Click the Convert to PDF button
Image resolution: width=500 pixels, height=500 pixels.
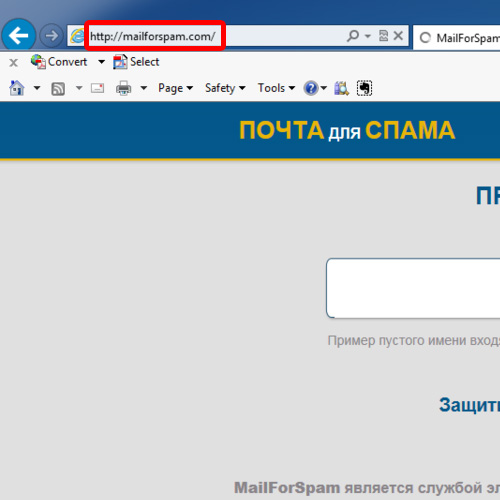pos(59,62)
